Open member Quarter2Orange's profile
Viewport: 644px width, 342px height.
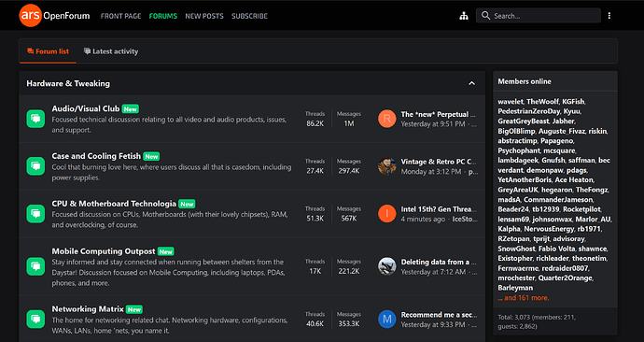click(x=566, y=278)
